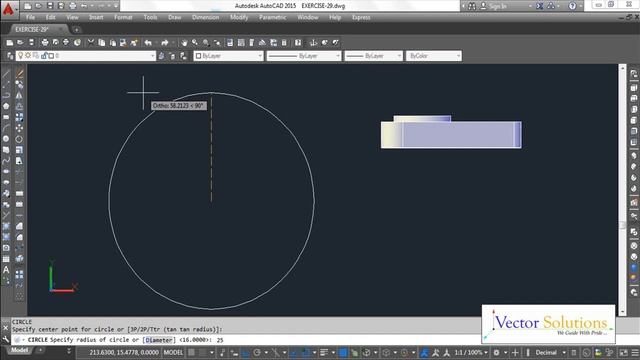Select the Line tool in Draw toolbar
This screenshot has height=360, width=640.
click(x=6, y=74)
